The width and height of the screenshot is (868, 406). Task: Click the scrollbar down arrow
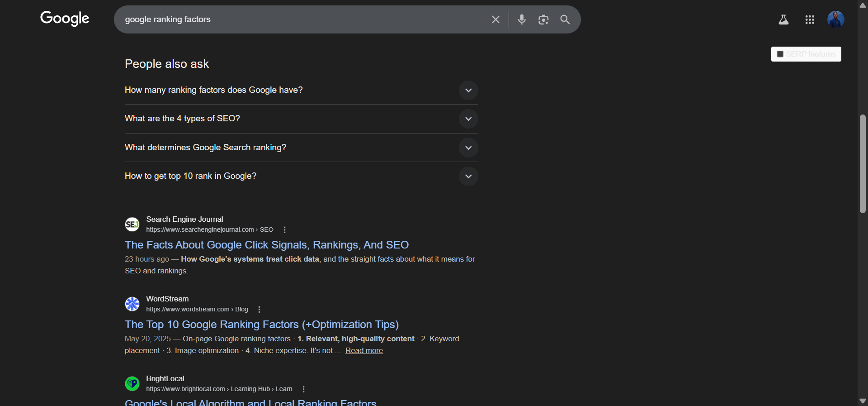pyautogui.click(x=863, y=401)
